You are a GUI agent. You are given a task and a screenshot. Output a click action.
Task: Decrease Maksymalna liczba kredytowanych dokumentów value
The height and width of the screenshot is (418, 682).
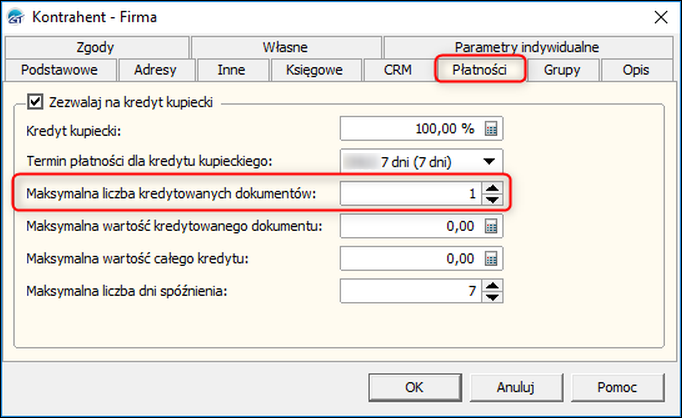(492, 200)
